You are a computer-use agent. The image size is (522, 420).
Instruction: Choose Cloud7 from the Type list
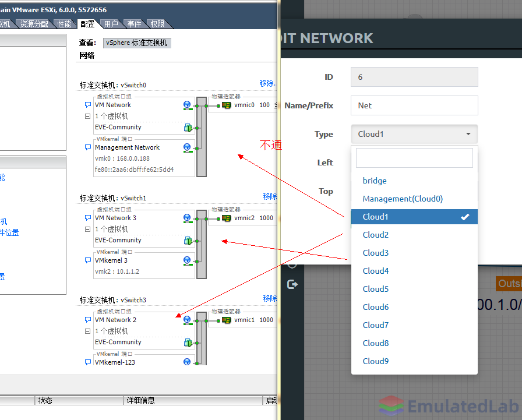(414, 325)
